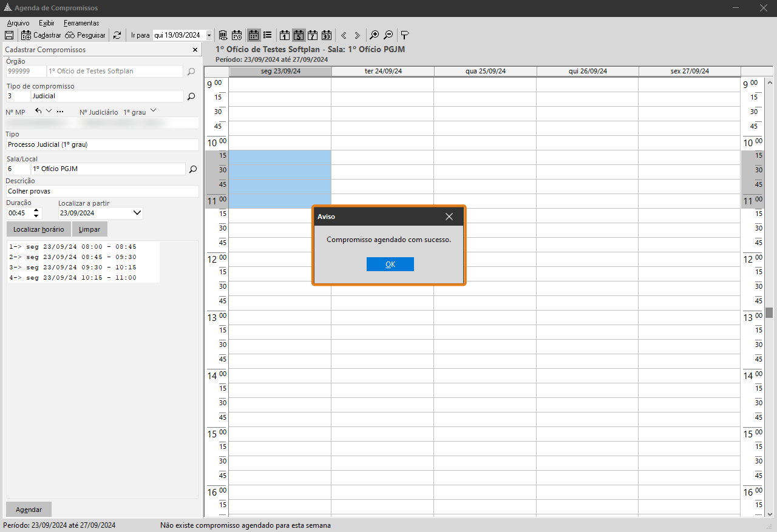Image resolution: width=777 pixels, height=532 pixels.
Task: Open 'Localizar a partir' date dropdown
Action: (137, 213)
